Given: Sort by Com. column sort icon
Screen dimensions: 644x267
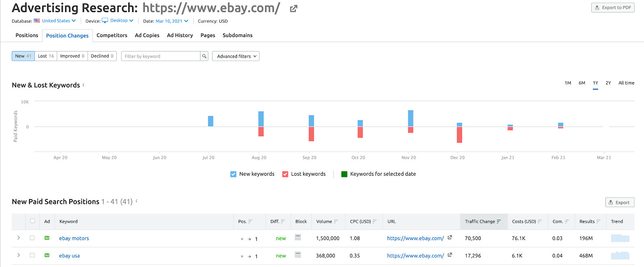Looking at the screenshot, I should [x=567, y=222].
